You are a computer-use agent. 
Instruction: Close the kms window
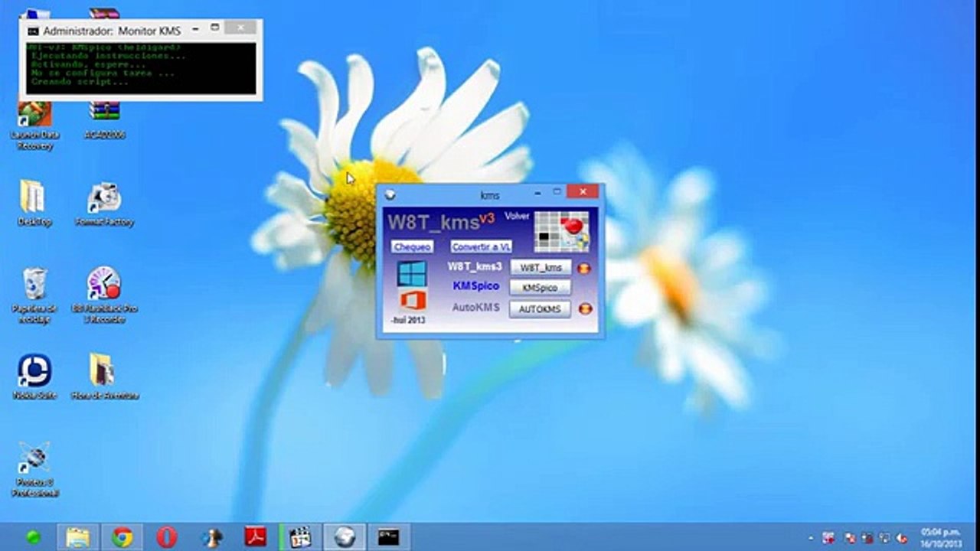pyautogui.click(x=583, y=192)
